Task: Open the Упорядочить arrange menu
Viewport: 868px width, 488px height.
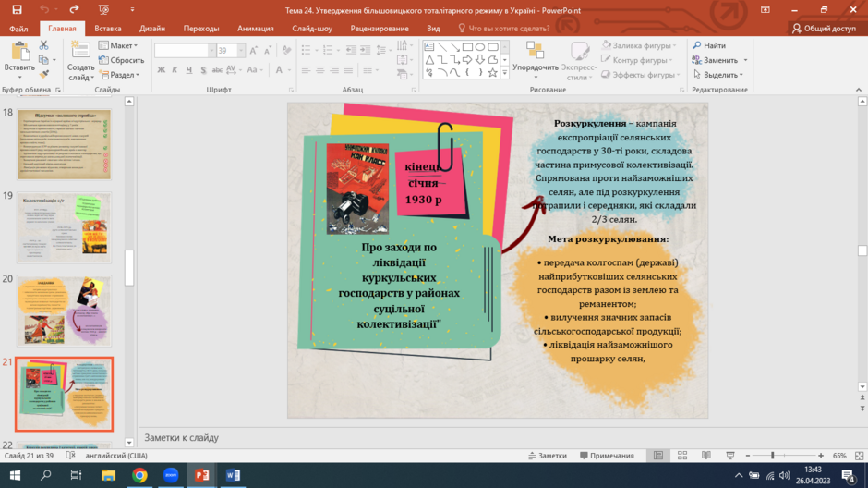Action: (536, 60)
